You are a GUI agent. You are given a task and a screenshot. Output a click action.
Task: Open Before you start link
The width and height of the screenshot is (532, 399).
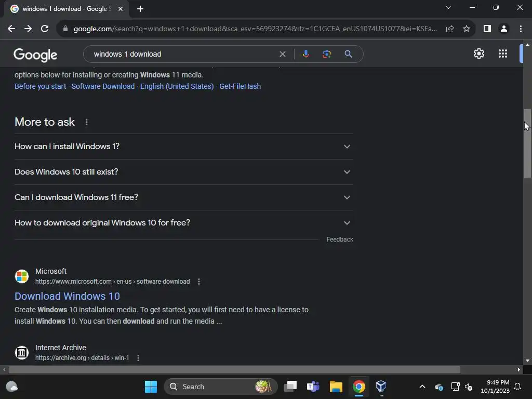pos(41,86)
